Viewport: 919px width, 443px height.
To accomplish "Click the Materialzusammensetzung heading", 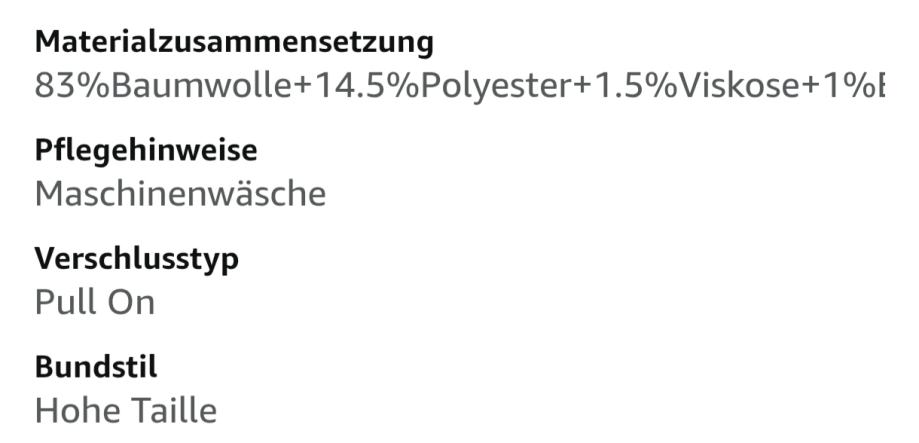I will point(234,43).
